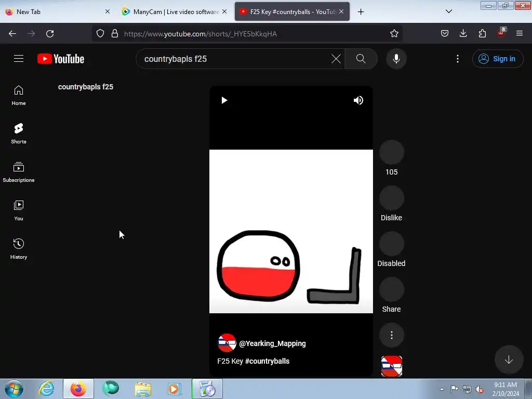Open a new browser tab
This screenshot has height=399, width=532.
361,12
